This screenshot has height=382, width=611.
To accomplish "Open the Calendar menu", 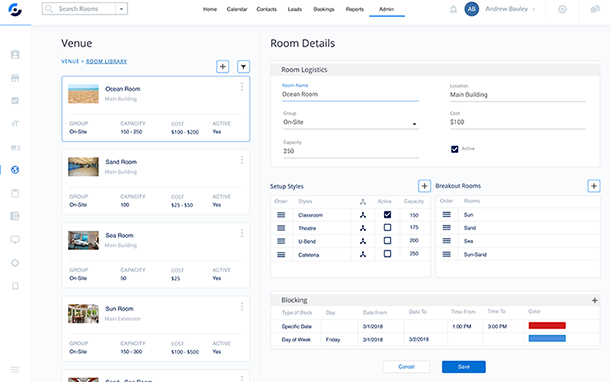I will point(237,9).
